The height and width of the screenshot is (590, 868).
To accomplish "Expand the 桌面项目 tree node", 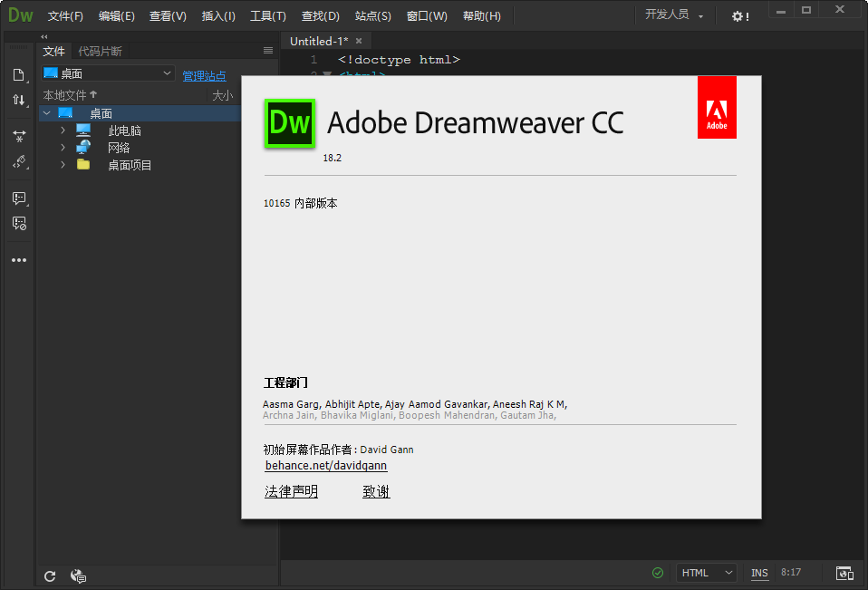I will pos(63,164).
